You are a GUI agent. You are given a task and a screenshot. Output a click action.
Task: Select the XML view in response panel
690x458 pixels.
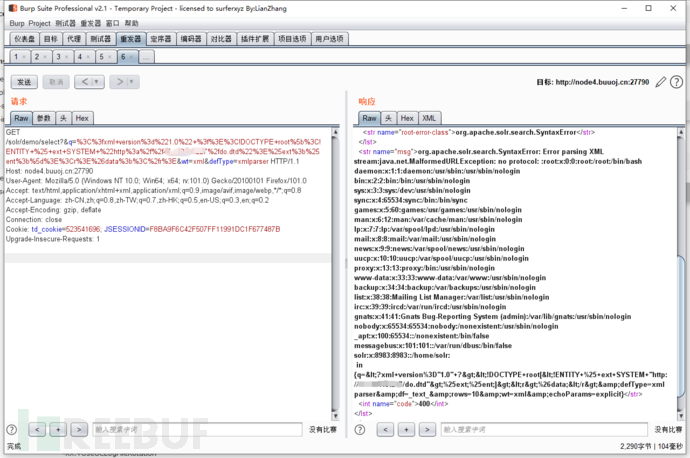point(430,118)
